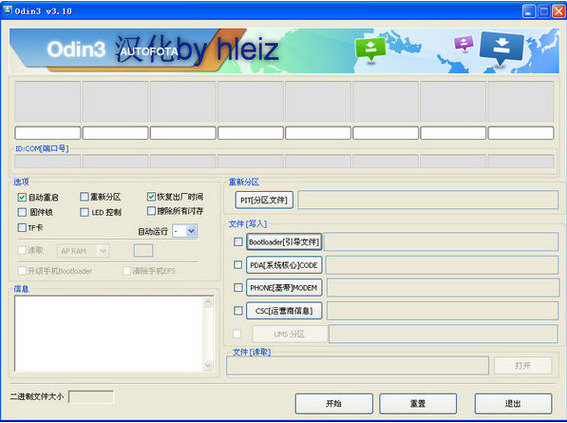567x423 pixels.
Task: Tick the checkbox beside Bootloader file button
Action: tap(238, 242)
